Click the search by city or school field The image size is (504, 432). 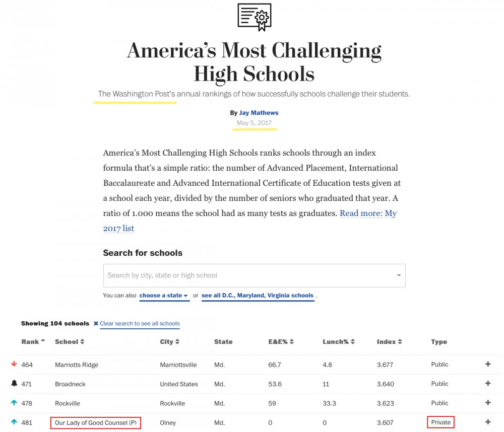(x=247, y=275)
